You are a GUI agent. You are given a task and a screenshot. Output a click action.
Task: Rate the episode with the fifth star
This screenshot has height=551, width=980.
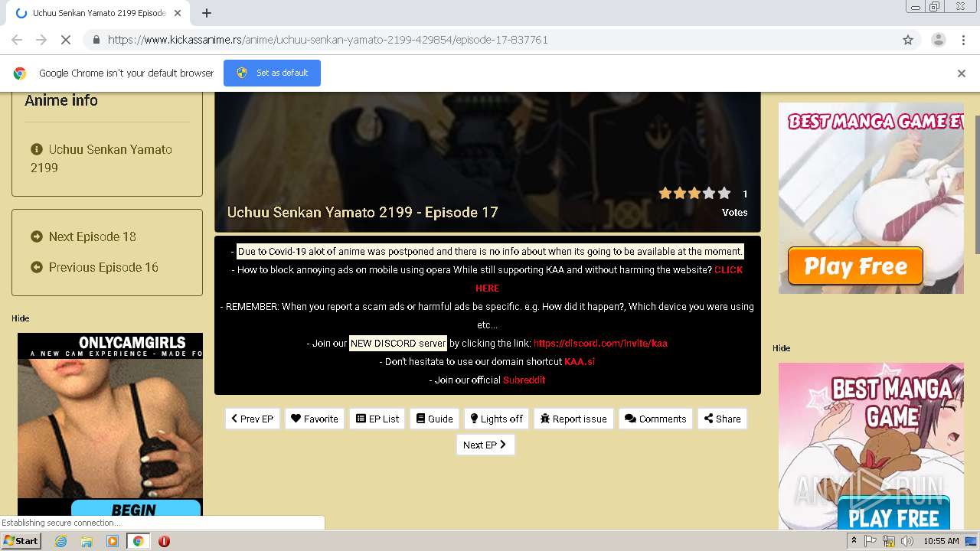point(724,194)
